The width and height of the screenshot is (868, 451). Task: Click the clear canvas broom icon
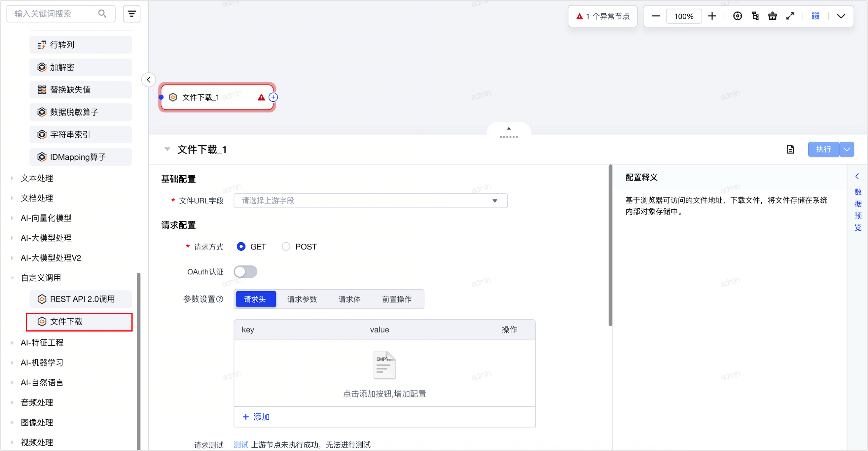coord(772,16)
